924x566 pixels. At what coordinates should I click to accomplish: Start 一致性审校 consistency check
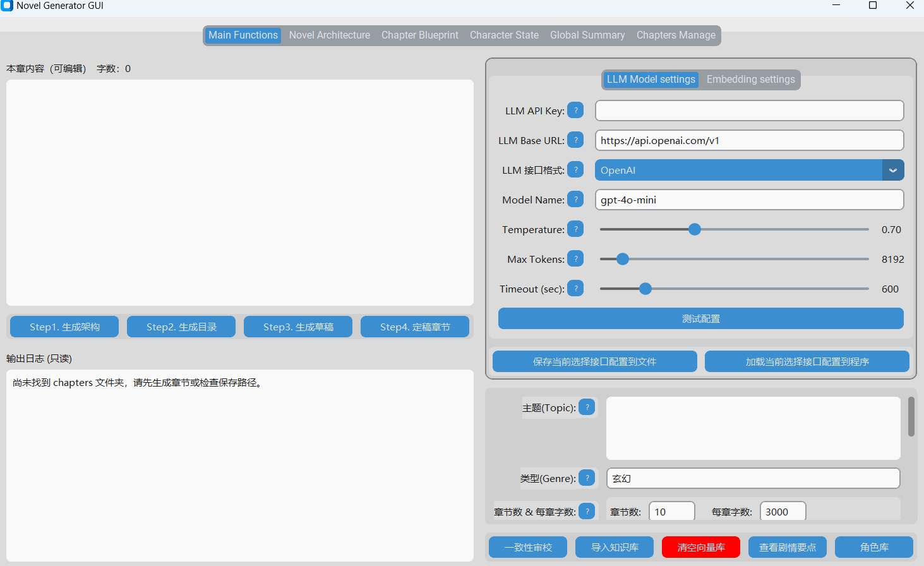point(528,547)
